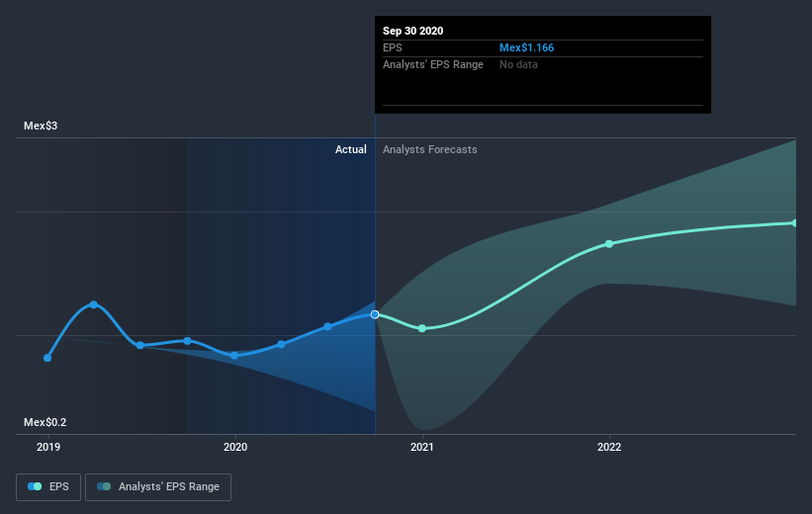Select the Sep 30 2020 highlighted data point
The image size is (812, 514).
(x=375, y=314)
